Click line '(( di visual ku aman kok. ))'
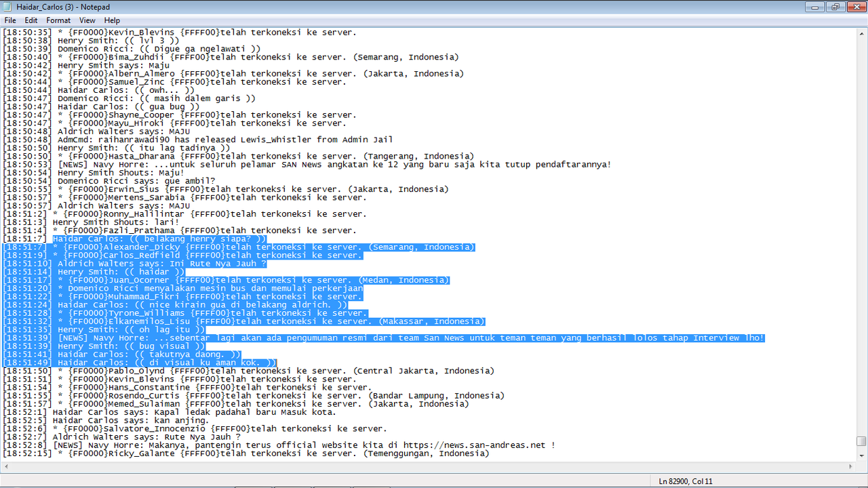The image size is (868, 488). (140, 363)
